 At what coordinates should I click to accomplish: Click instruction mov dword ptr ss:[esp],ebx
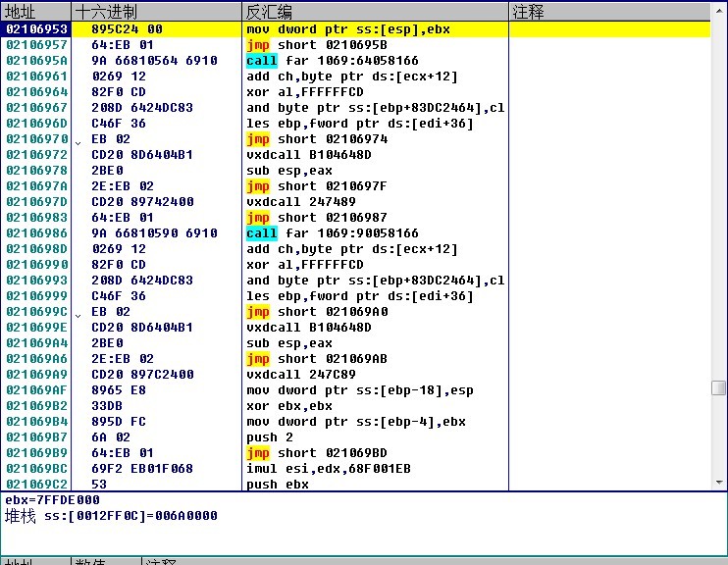tap(348, 29)
